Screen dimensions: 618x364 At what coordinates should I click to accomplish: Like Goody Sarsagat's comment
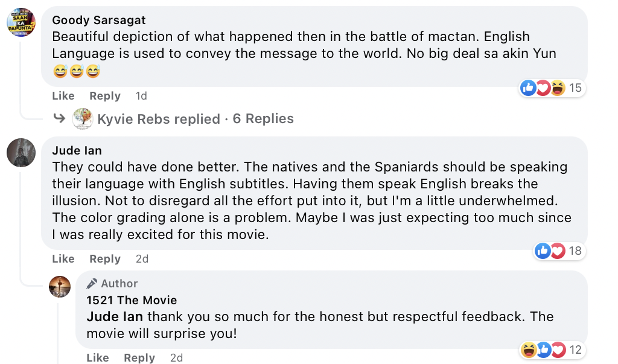pyautogui.click(x=63, y=96)
